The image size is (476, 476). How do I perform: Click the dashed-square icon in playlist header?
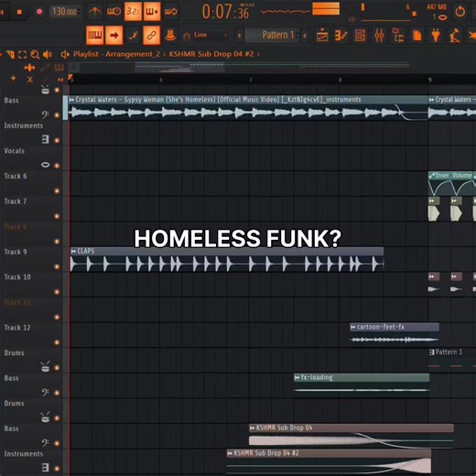(22, 55)
